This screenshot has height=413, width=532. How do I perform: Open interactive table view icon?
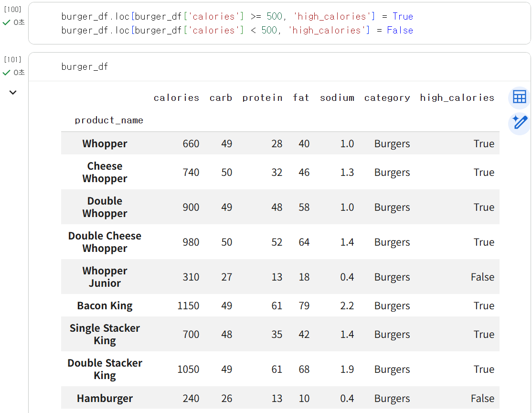coord(519,98)
